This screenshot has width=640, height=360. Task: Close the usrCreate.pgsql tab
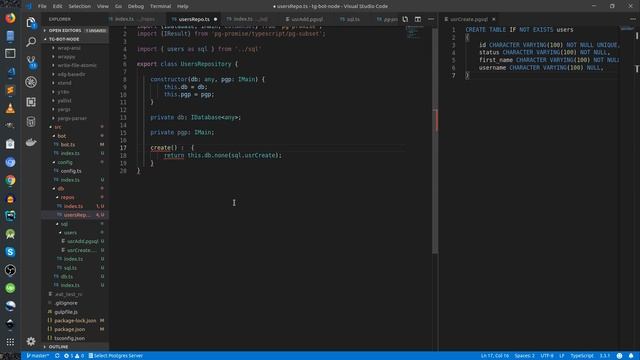coord(494,19)
